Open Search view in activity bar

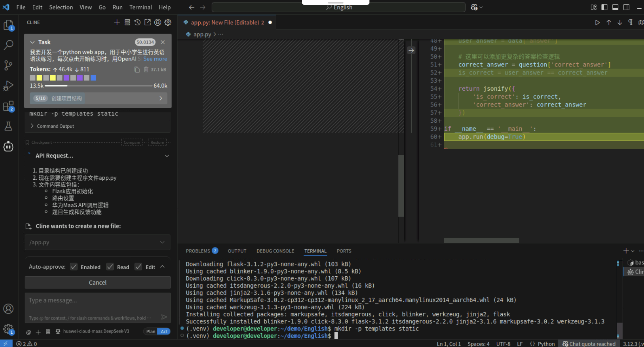pos(8,45)
